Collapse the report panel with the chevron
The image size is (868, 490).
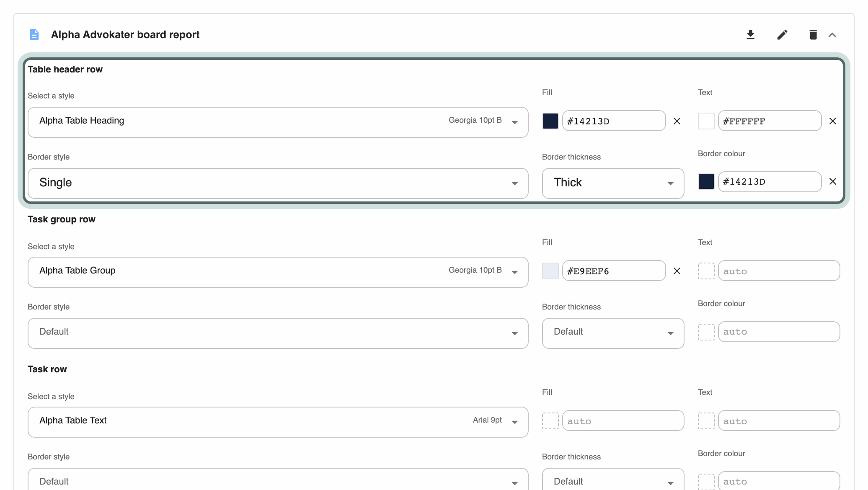[x=832, y=35]
